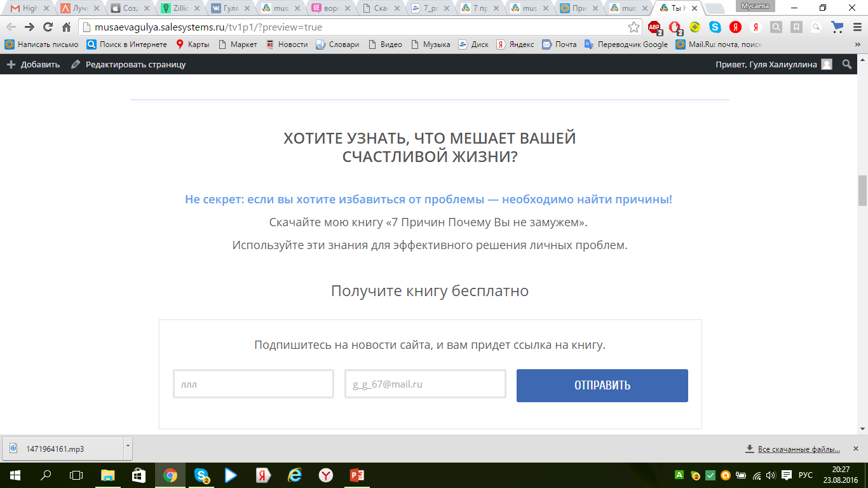Image resolution: width=868 pixels, height=488 pixels.
Task: Open the shopping cart extension
Action: [837, 27]
